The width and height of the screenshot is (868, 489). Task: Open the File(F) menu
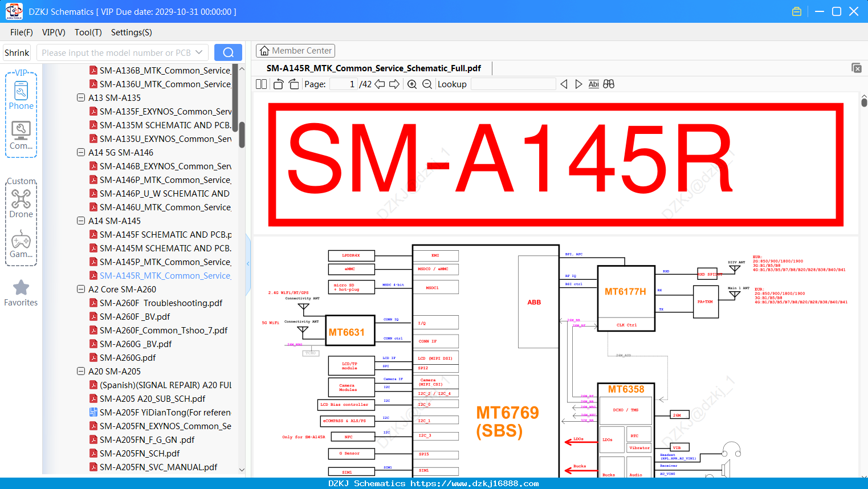point(22,32)
